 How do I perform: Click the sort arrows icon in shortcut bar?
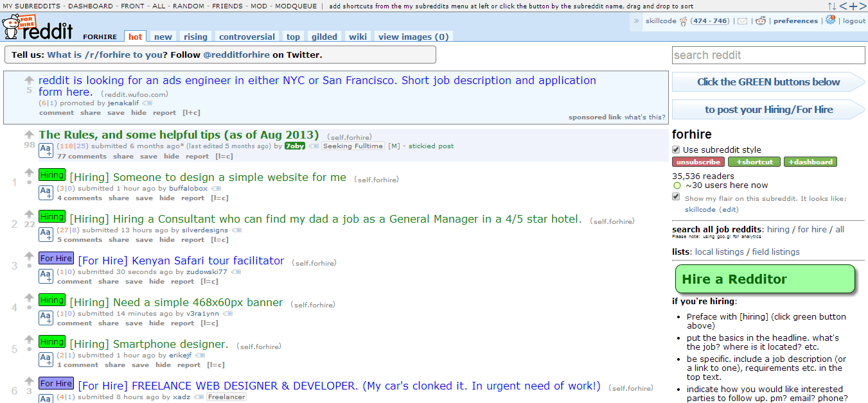pos(831,6)
